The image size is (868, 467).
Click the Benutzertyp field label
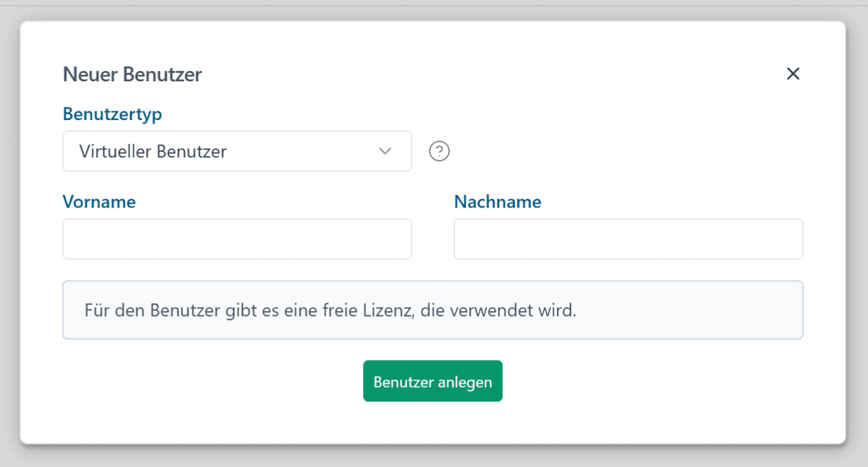coord(112,114)
